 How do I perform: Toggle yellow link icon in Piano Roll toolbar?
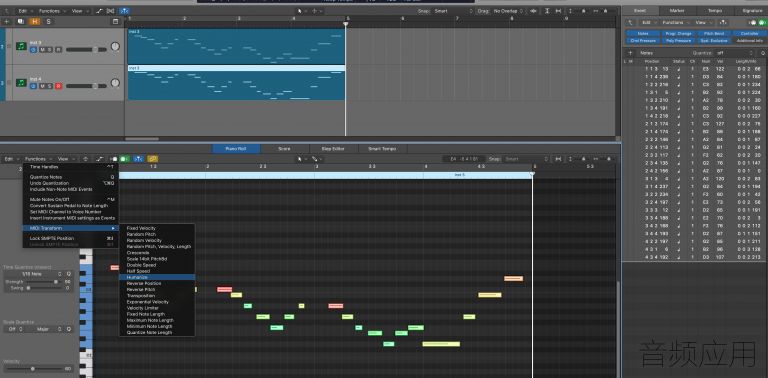click(x=153, y=159)
